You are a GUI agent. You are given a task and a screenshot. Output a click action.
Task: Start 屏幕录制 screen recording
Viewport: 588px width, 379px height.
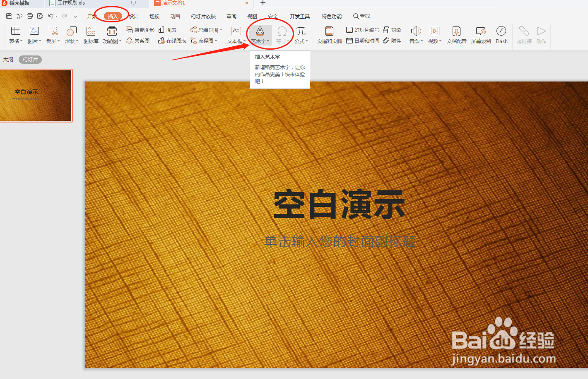click(481, 35)
